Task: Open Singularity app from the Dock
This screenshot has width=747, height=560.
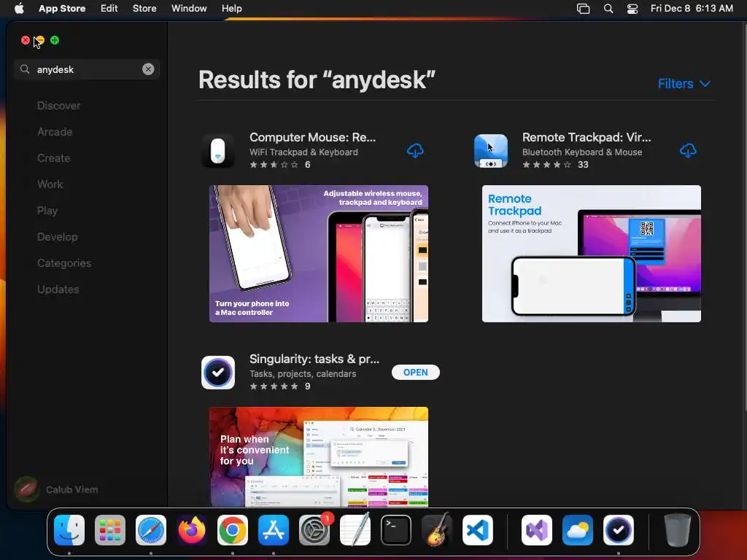Action: click(x=619, y=530)
